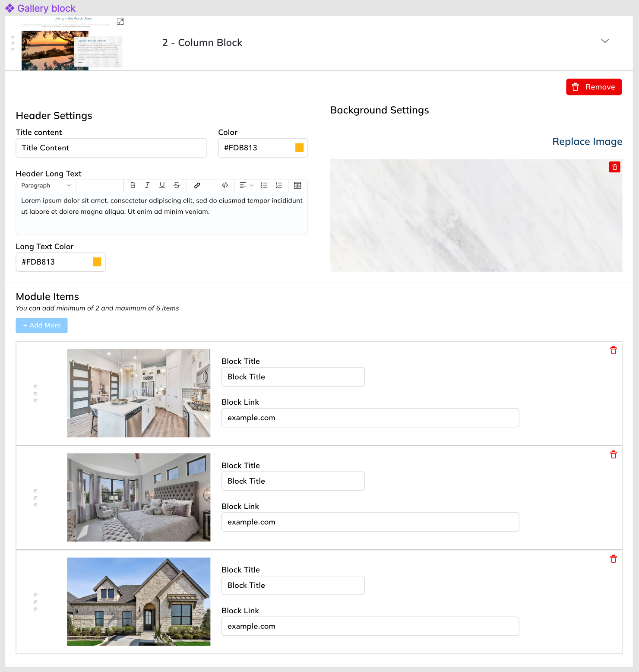
Task: Apply strikethrough formatting in the editor
Action: (x=177, y=185)
